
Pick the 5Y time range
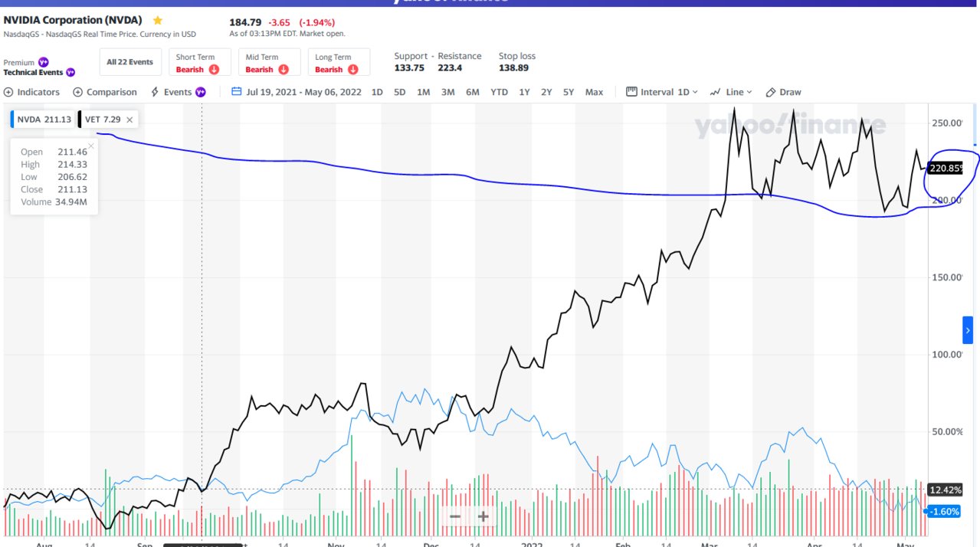[x=569, y=92]
